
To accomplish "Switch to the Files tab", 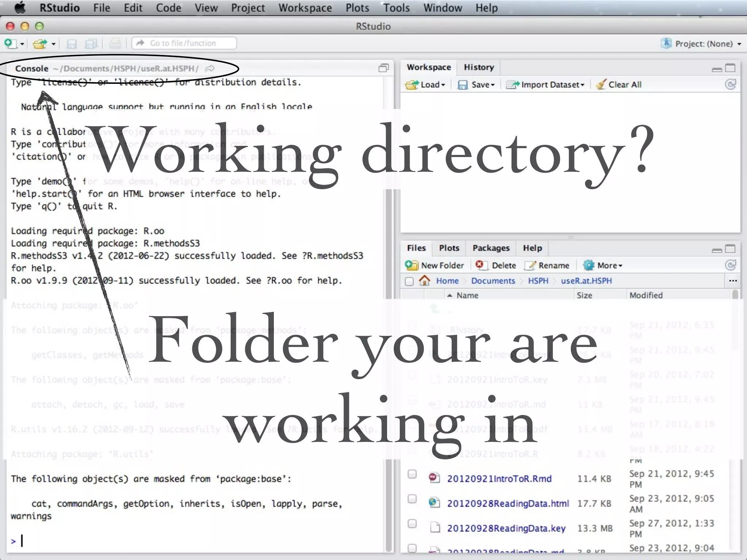I will [x=416, y=248].
